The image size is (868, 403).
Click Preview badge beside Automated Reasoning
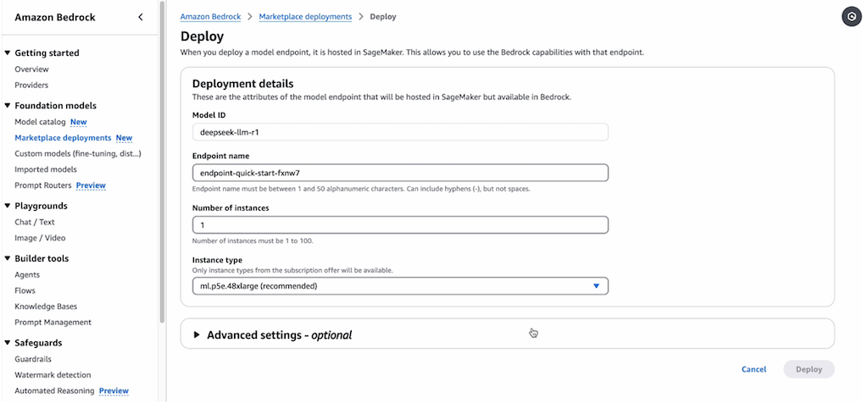click(114, 391)
